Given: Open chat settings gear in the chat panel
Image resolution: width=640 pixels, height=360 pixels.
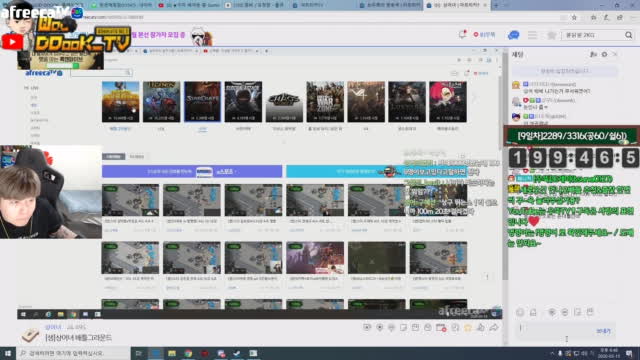Looking at the screenshot, I should 604,54.
